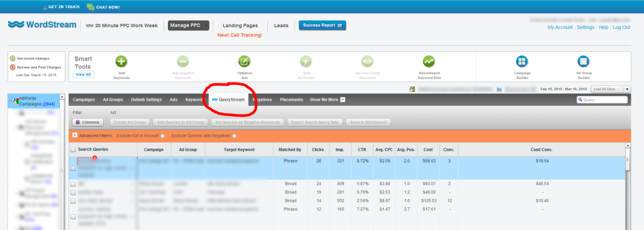Click the Split Ad Groups lightning icon
Screen dimensions: 644x230
point(306,61)
